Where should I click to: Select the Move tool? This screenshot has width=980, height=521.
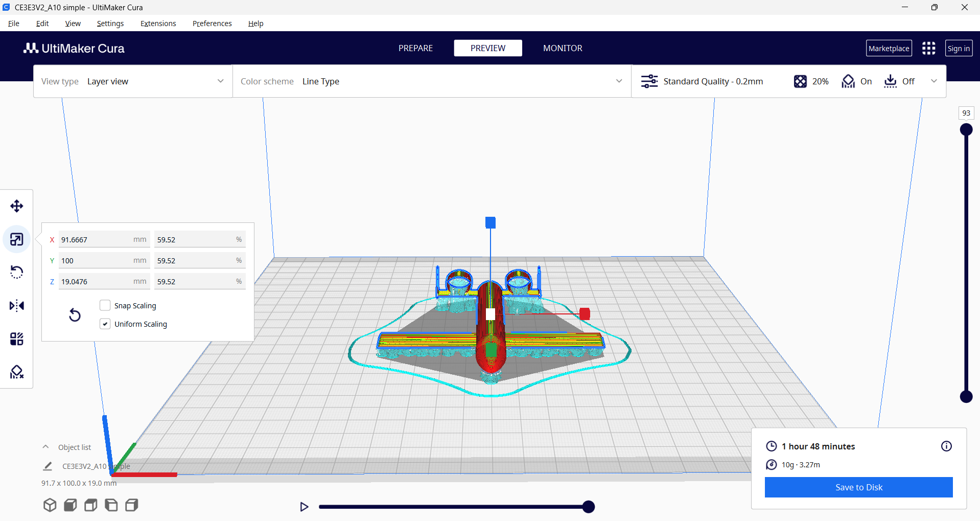(17, 206)
